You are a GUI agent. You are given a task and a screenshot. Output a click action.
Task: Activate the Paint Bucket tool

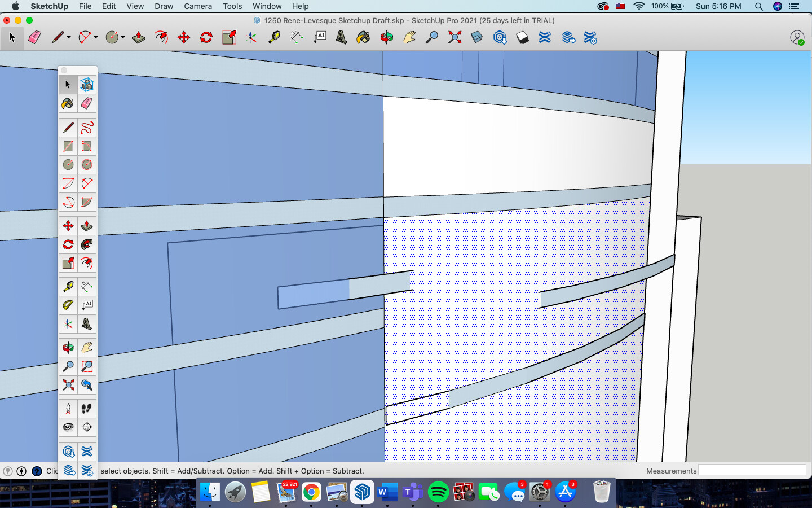tap(68, 103)
